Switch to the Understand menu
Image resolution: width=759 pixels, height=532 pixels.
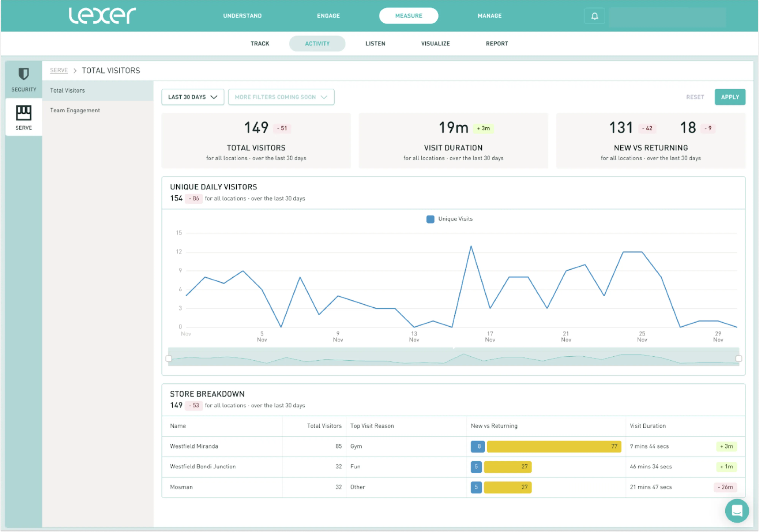click(242, 16)
